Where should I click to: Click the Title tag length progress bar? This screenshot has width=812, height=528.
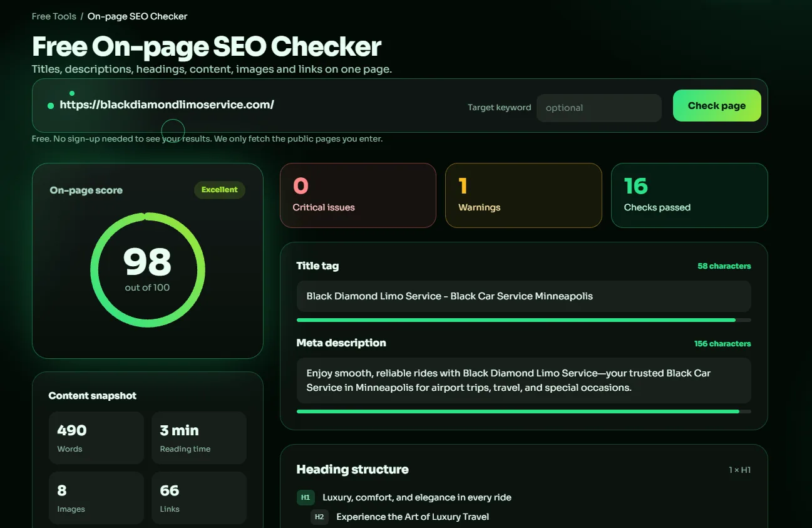pos(523,320)
